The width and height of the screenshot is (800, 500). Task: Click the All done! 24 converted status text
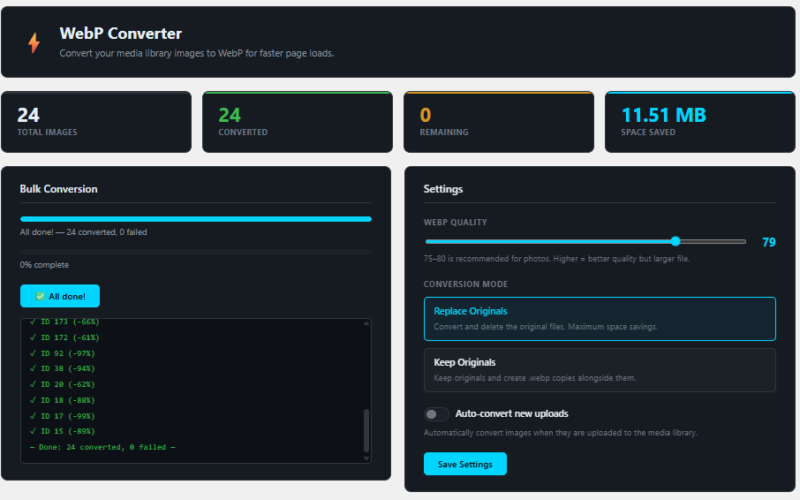(83, 232)
